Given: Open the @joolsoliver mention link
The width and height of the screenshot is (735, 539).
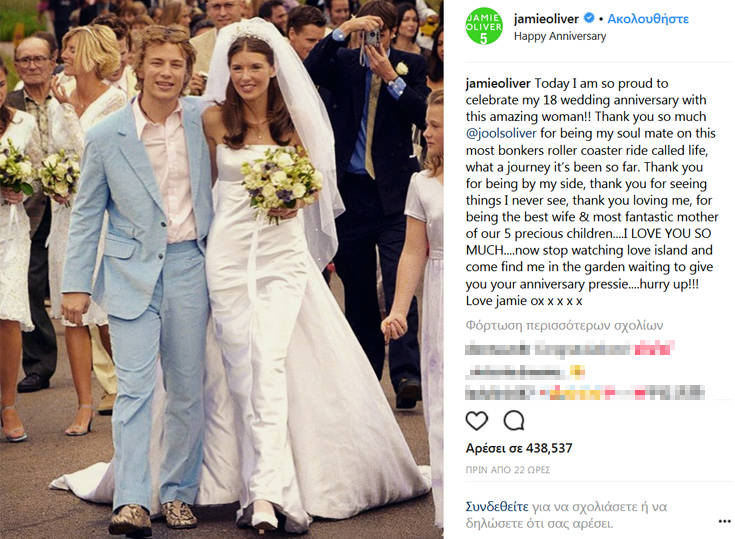Looking at the screenshot, I should coord(501,134).
